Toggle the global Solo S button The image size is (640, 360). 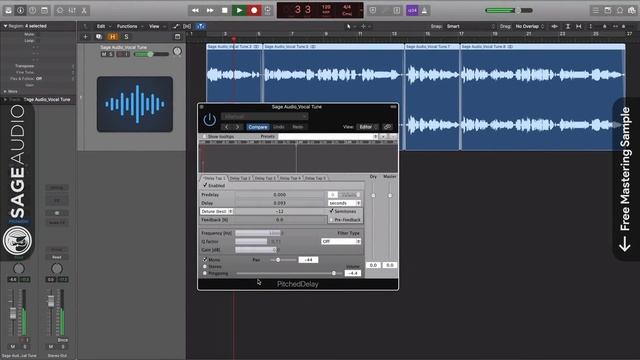point(126,37)
